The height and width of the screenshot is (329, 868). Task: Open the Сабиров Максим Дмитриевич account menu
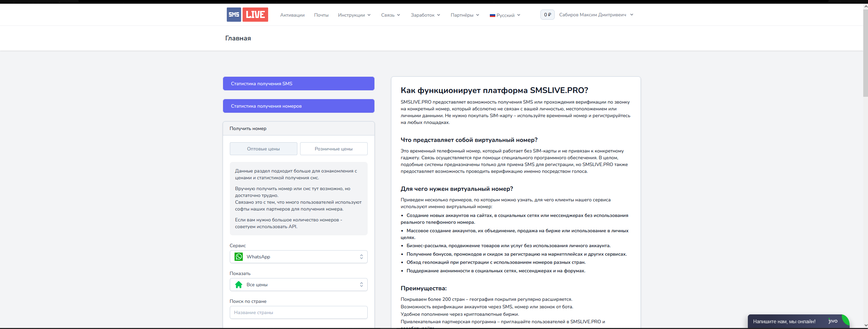coord(596,15)
